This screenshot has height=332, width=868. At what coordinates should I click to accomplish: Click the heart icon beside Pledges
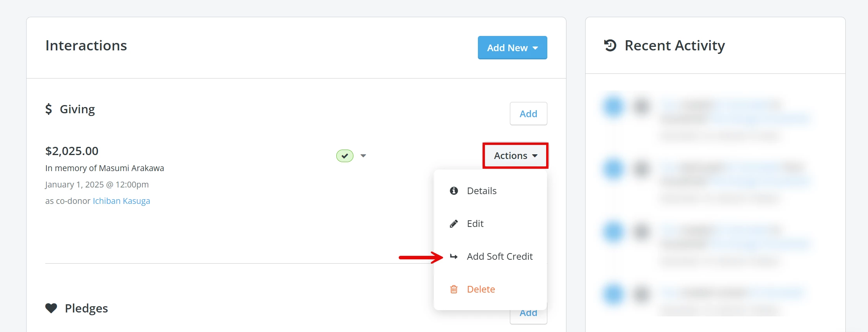coord(51,308)
